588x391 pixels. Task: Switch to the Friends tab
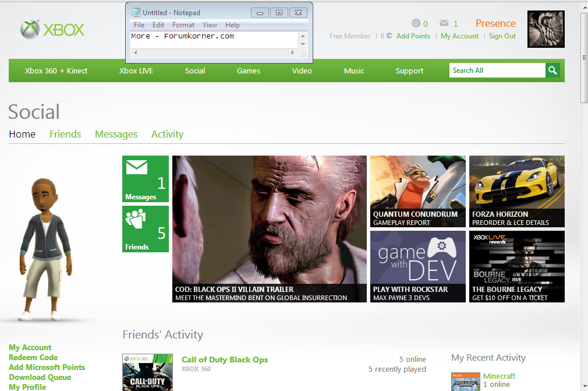[x=65, y=134]
